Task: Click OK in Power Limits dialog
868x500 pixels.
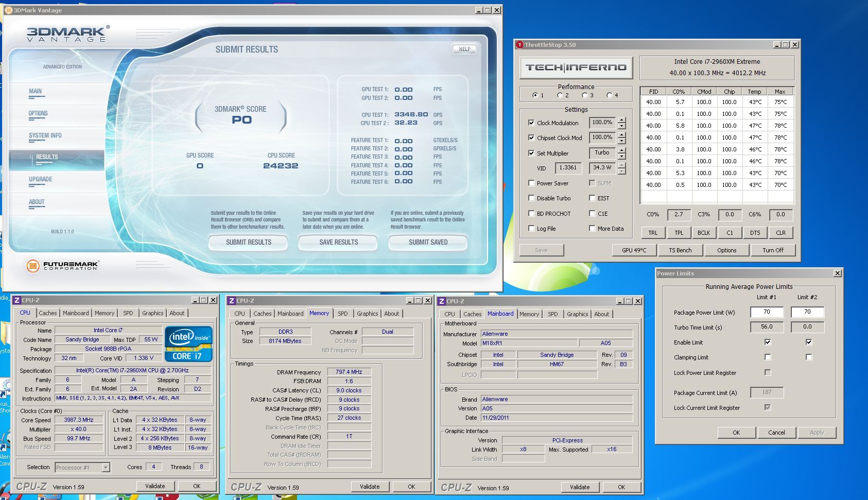Action: point(736,433)
